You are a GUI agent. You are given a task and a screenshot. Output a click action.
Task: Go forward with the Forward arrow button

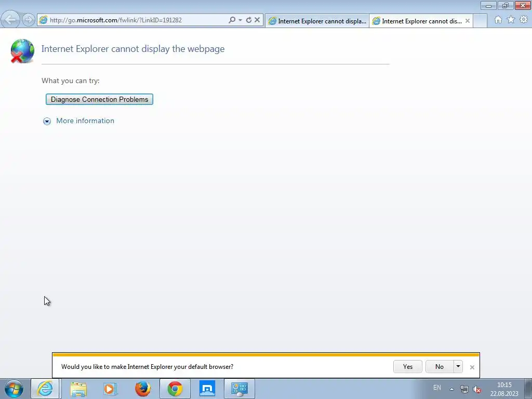(x=29, y=20)
